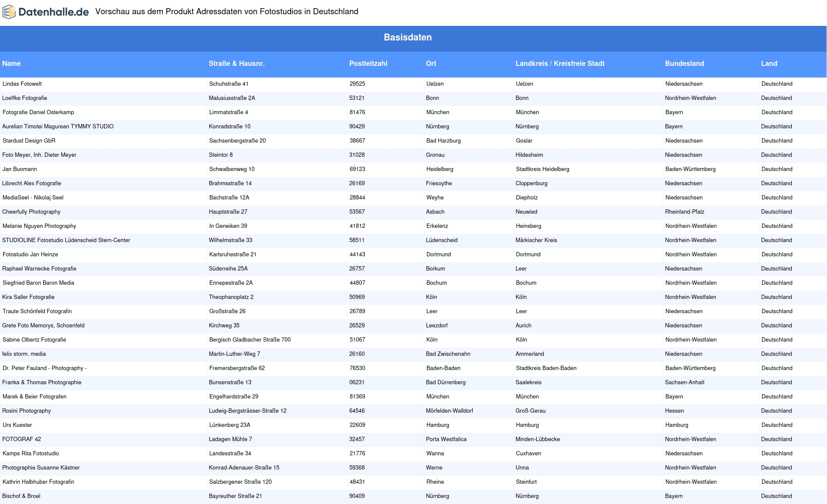Click felix storm. media entry
Viewport: 827px width, 504px height.
24,354
